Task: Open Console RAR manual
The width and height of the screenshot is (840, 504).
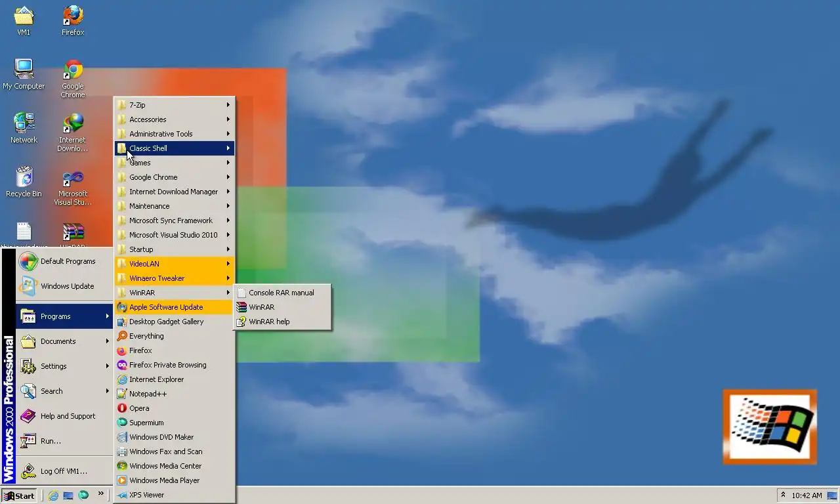Action: (x=282, y=293)
